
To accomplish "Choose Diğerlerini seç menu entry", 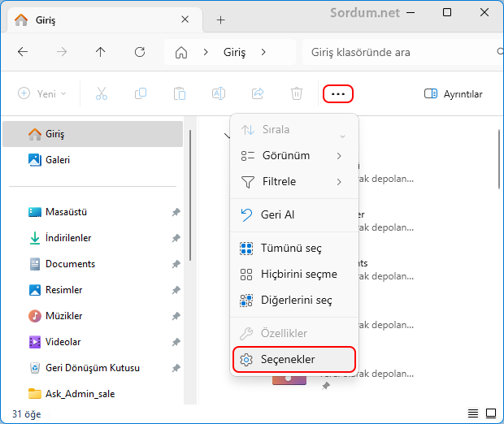I will 294,301.
